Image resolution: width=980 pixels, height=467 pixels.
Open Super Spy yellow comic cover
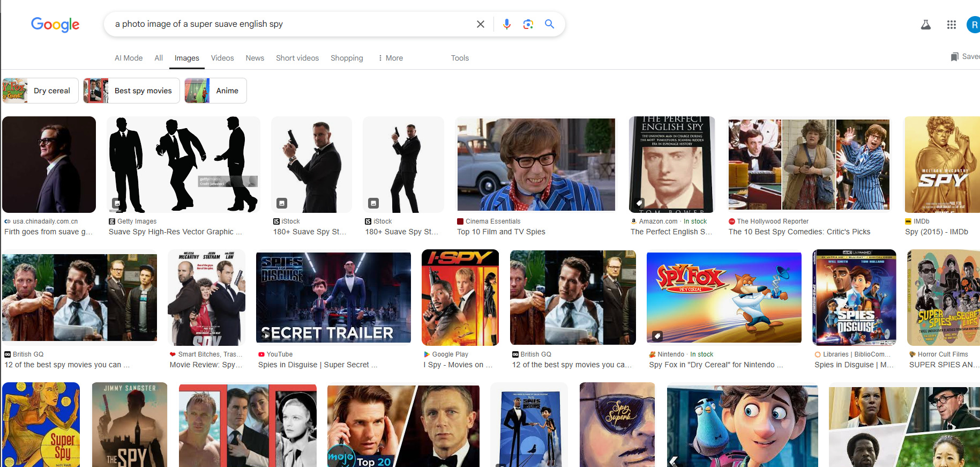41,425
